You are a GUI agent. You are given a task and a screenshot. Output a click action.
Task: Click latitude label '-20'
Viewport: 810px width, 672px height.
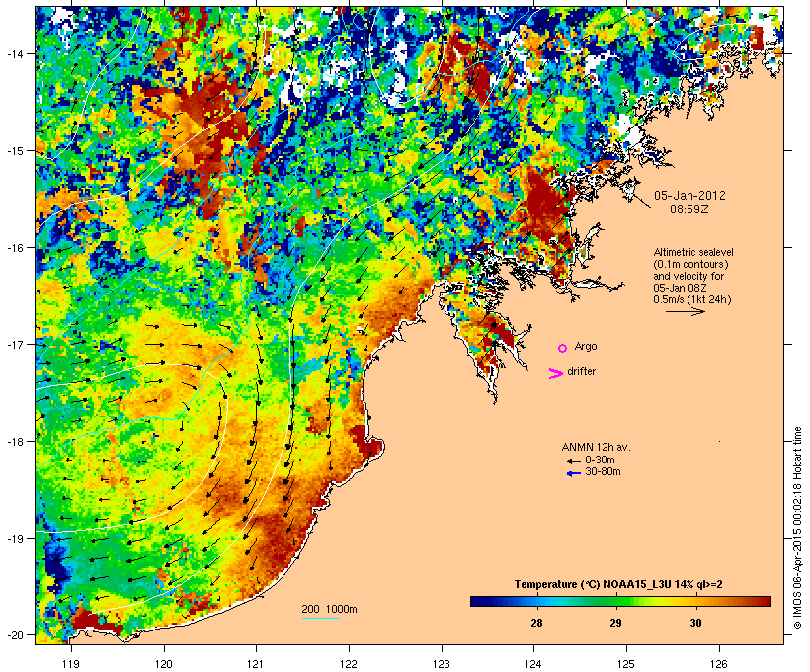16,634
